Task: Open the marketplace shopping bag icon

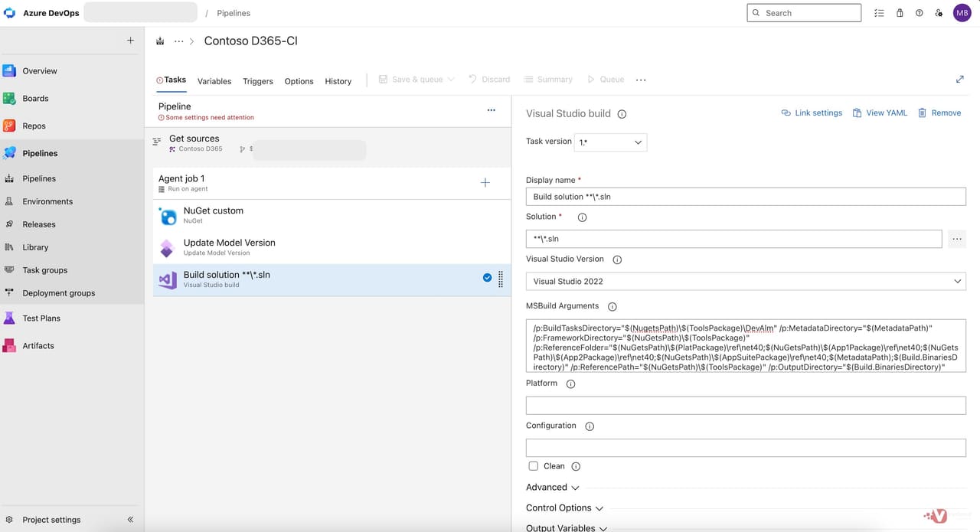Action: [900, 13]
